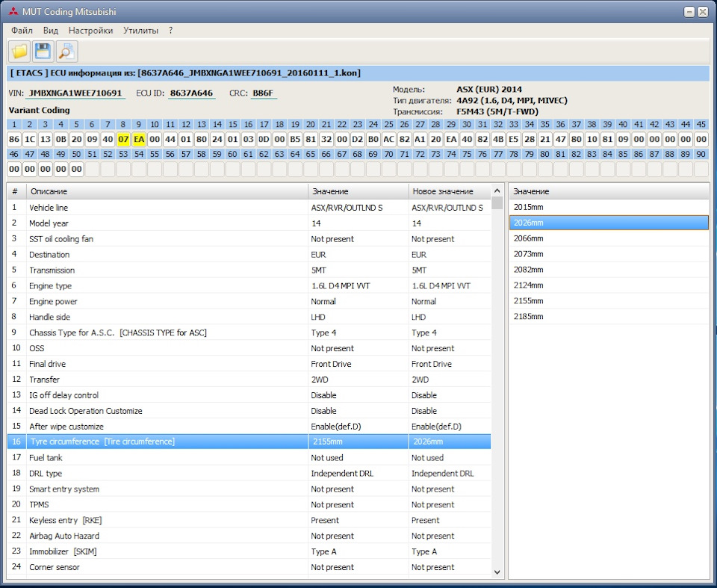Click the Mitsubishi logo in title bar
Viewport: 717px width, 588px height.
(13, 11)
